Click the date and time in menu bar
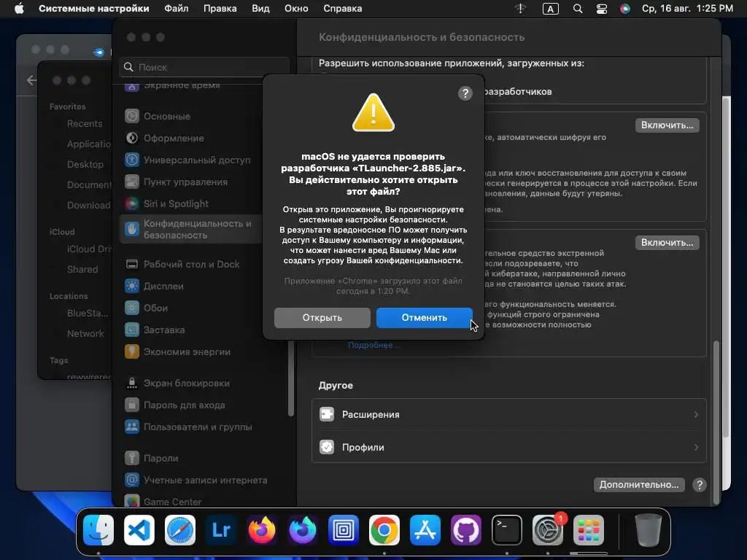The height and width of the screenshot is (560, 747). [687, 9]
